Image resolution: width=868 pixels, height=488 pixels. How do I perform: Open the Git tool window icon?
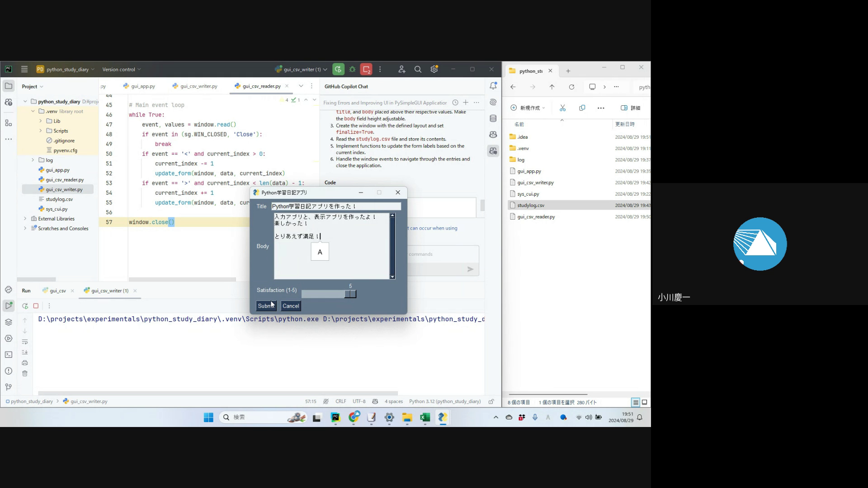tap(9, 387)
